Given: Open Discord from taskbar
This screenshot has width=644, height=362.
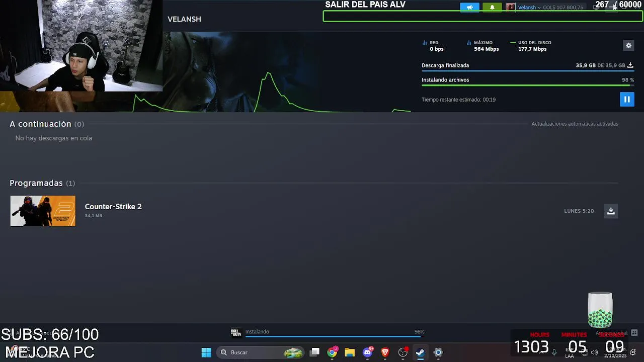Looking at the screenshot, I should tap(368, 352).
